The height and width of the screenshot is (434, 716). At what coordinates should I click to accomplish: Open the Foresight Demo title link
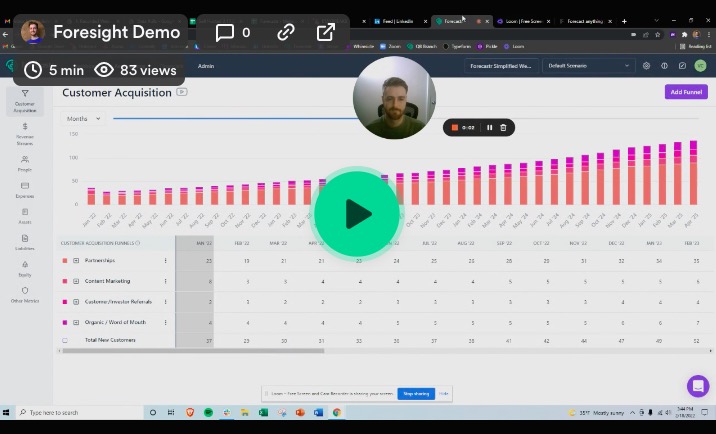(x=116, y=32)
